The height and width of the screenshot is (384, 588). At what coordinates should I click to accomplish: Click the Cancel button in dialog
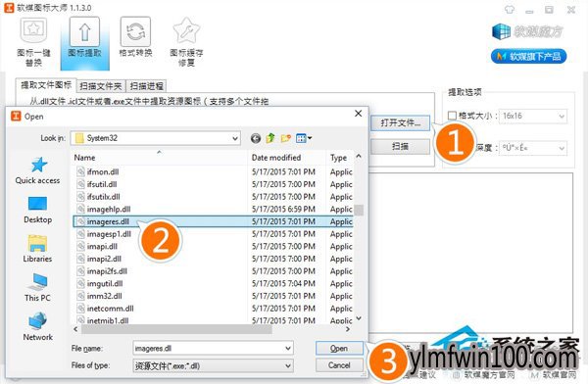tap(339, 365)
